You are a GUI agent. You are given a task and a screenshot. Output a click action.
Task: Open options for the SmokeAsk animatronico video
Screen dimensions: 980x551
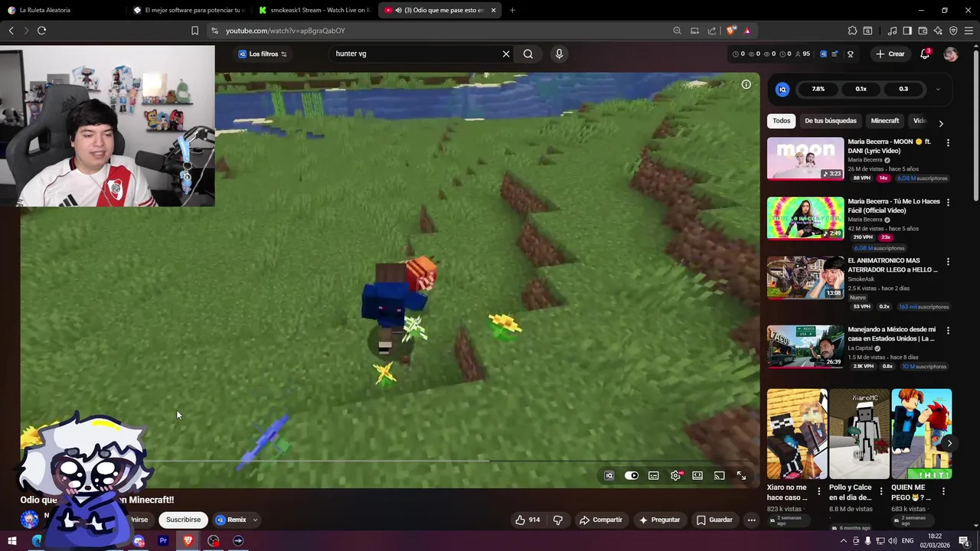pyautogui.click(x=948, y=261)
